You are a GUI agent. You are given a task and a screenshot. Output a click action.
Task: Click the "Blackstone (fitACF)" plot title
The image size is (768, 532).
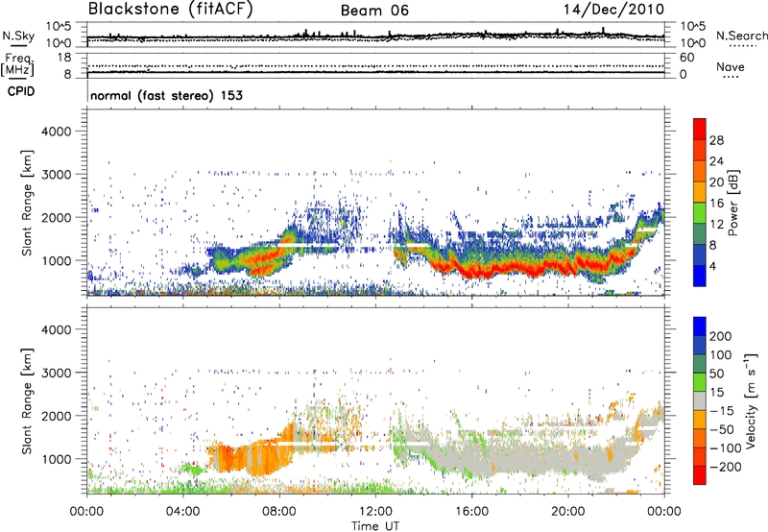pos(171,10)
